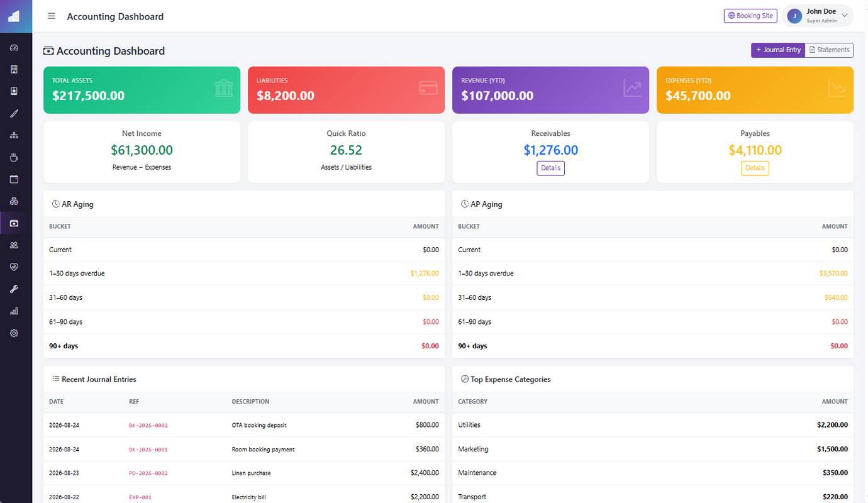Click journal reference BK-2026-0002
The height and width of the screenshot is (503, 868).
[x=148, y=426]
